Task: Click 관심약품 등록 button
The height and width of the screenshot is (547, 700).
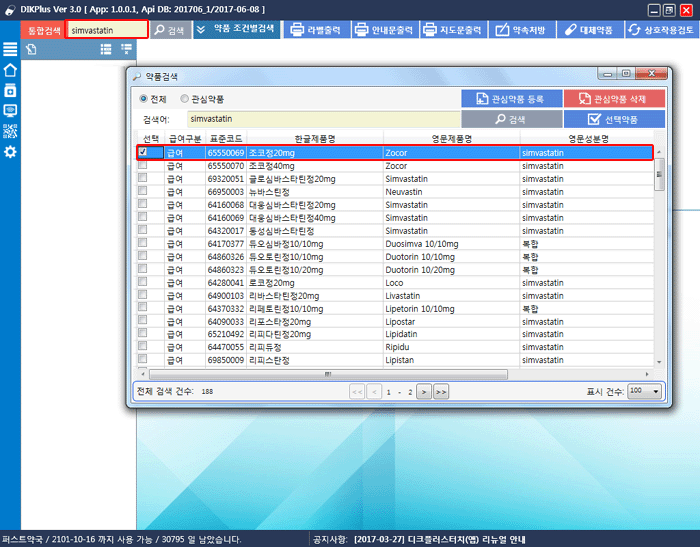Action: 511,99
